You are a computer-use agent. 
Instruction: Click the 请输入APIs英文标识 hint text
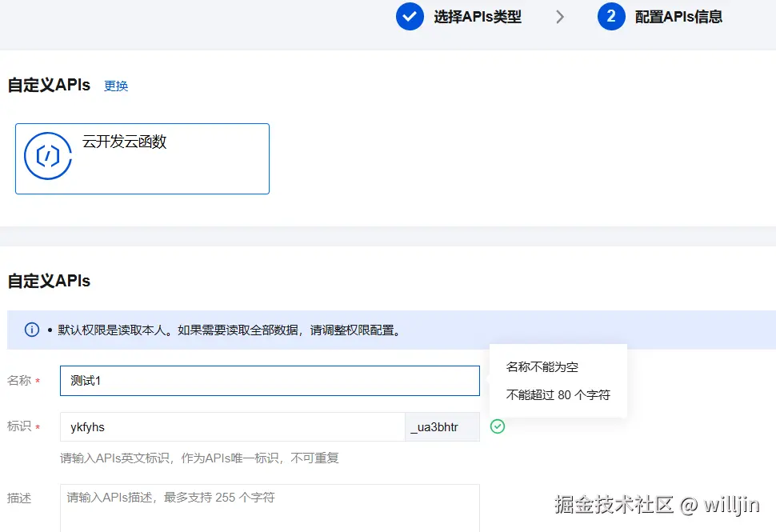(199, 458)
